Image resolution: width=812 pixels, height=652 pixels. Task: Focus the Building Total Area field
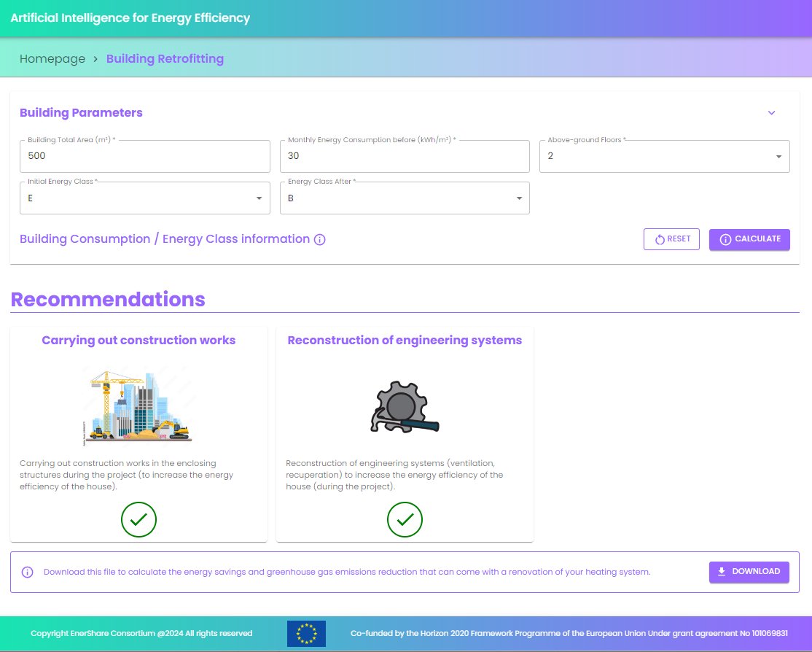pos(145,156)
